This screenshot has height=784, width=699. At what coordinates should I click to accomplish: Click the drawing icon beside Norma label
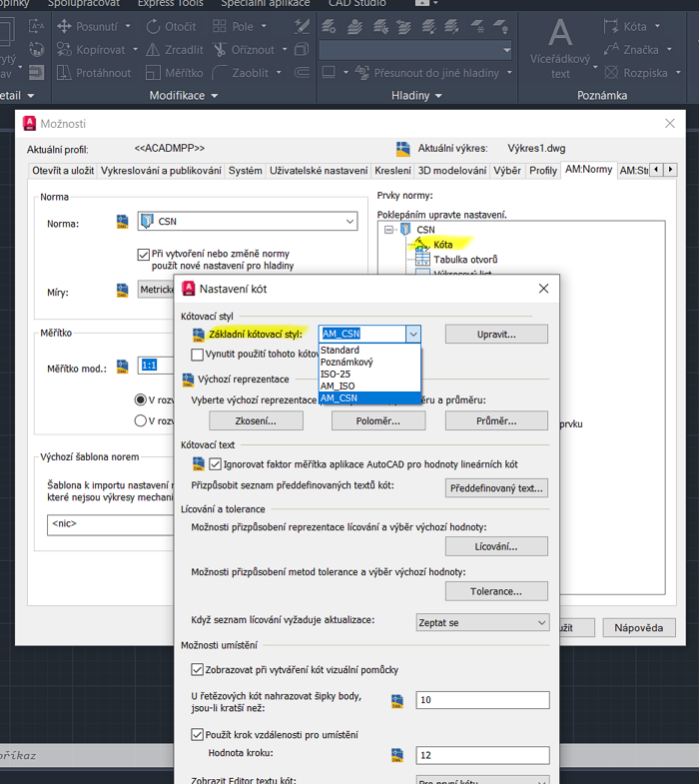point(122,222)
